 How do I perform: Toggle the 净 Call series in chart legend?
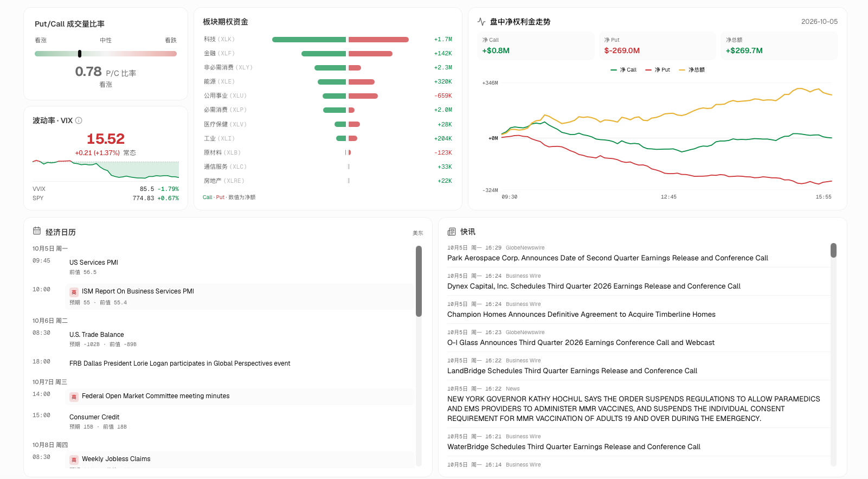coord(623,70)
